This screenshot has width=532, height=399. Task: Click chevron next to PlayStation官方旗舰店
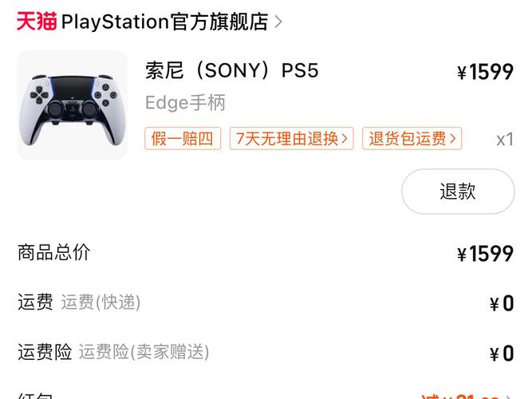pos(278,22)
